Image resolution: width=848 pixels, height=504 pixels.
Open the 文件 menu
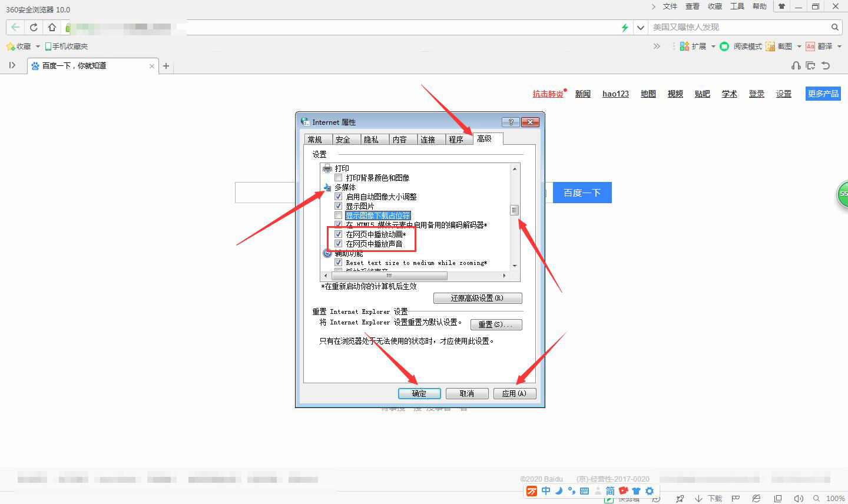pyautogui.click(x=670, y=6)
